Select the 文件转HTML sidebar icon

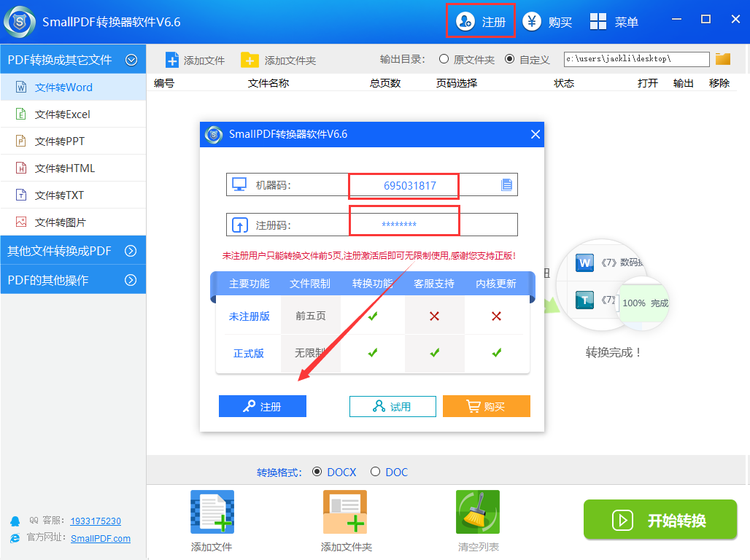(21, 168)
